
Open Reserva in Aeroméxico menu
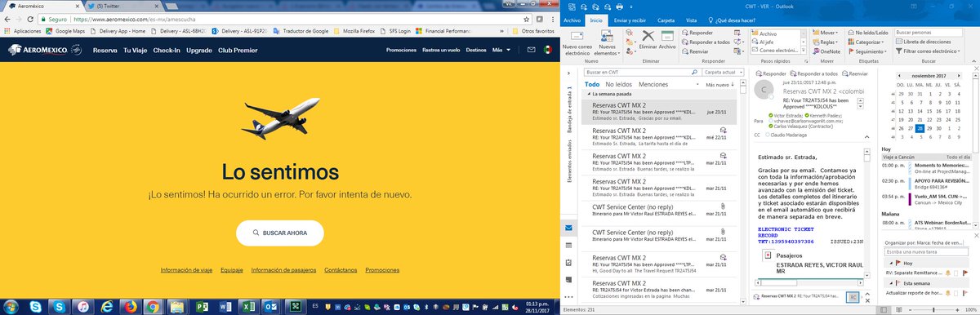coord(105,51)
